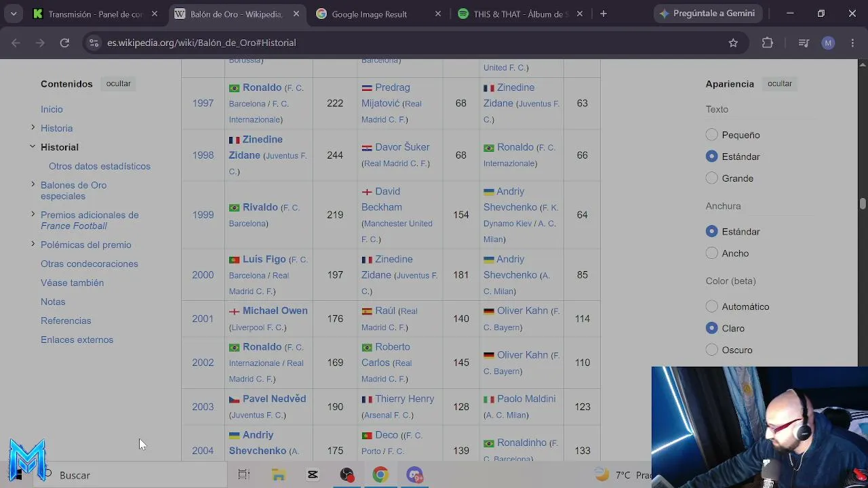Go back to the previous page
Viewport: 868px width, 488px height.
click(x=16, y=43)
